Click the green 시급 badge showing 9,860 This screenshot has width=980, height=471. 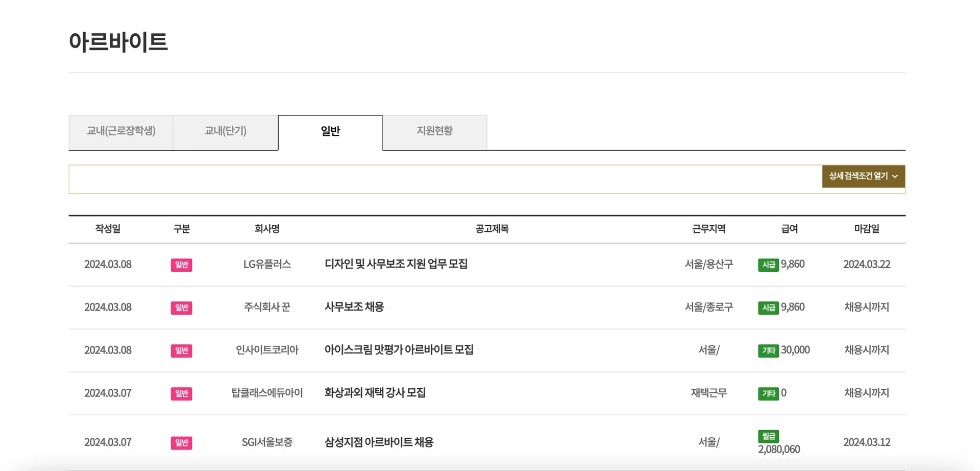tap(770, 265)
